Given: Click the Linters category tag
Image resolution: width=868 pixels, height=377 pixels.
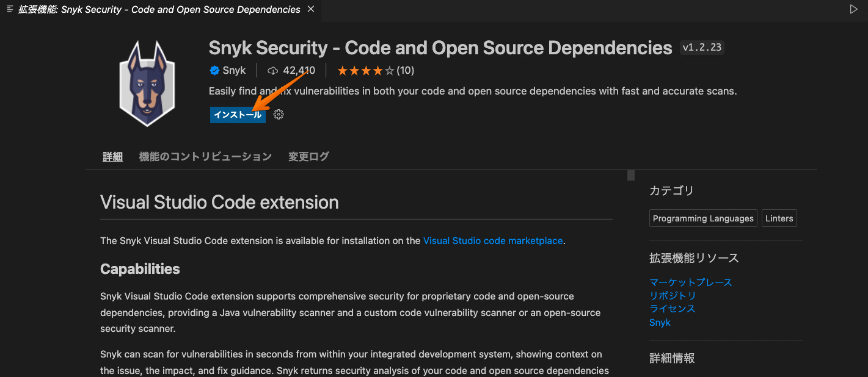Looking at the screenshot, I should 779,218.
